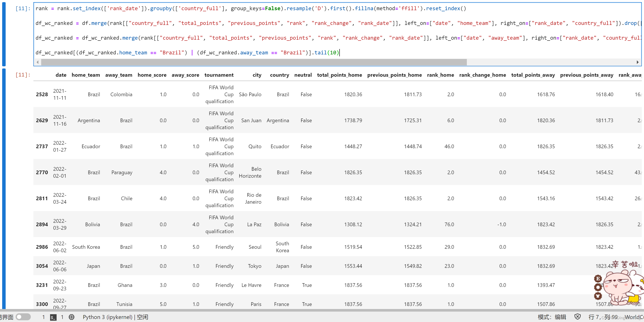Click right arrow of code cell scrollbar
The width and height of the screenshot is (644, 322).
(637, 62)
